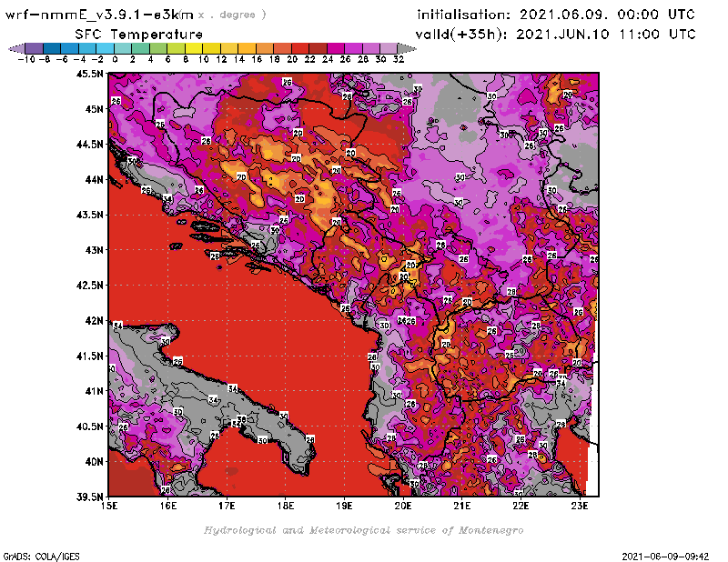The image size is (728, 562).
Task: Click the model title 'wrf-nmmE_v3.9.1-e3km'
Action: [99, 15]
